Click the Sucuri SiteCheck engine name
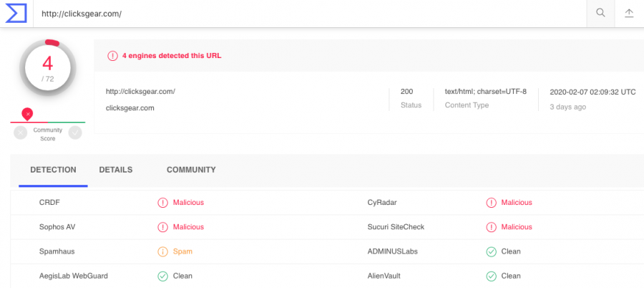Screen dimensions: 644x288 (396, 226)
